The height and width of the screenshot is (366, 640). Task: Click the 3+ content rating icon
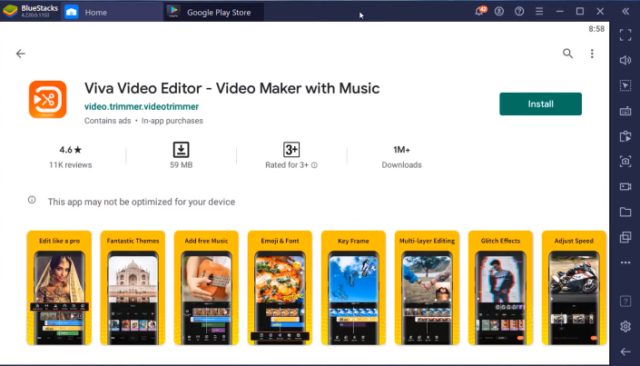[291, 150]
